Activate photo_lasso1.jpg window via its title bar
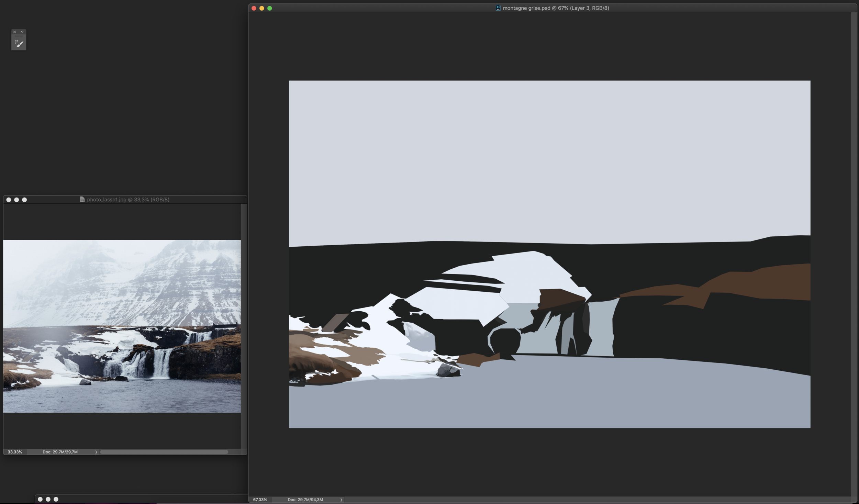The width and height of the screenshot is (859, 504). pyautogui.click(x=206, y=200)
